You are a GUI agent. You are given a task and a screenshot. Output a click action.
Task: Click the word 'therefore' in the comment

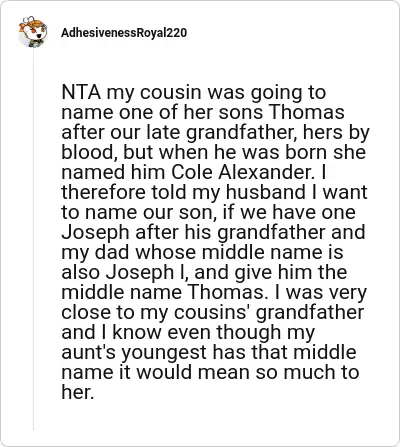point(104,192)
